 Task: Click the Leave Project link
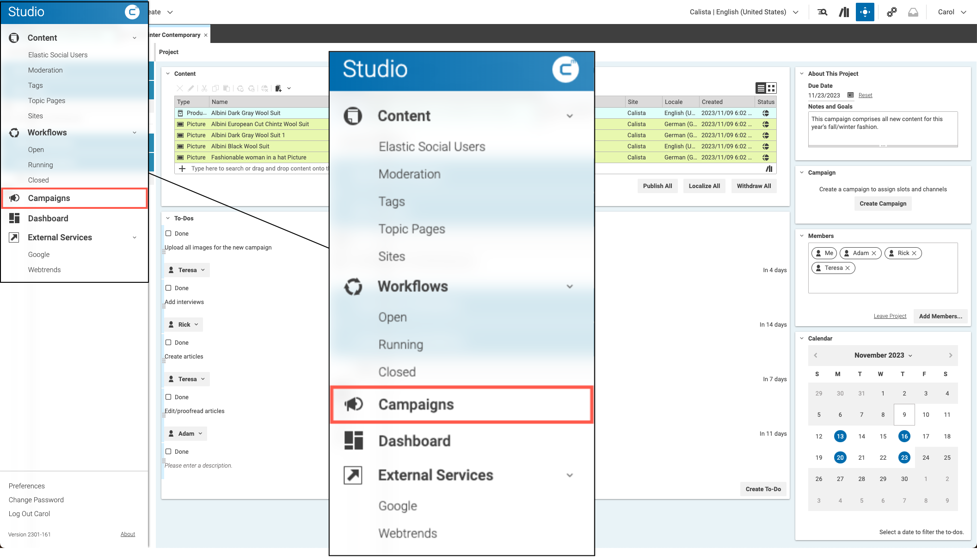point(890,316)
